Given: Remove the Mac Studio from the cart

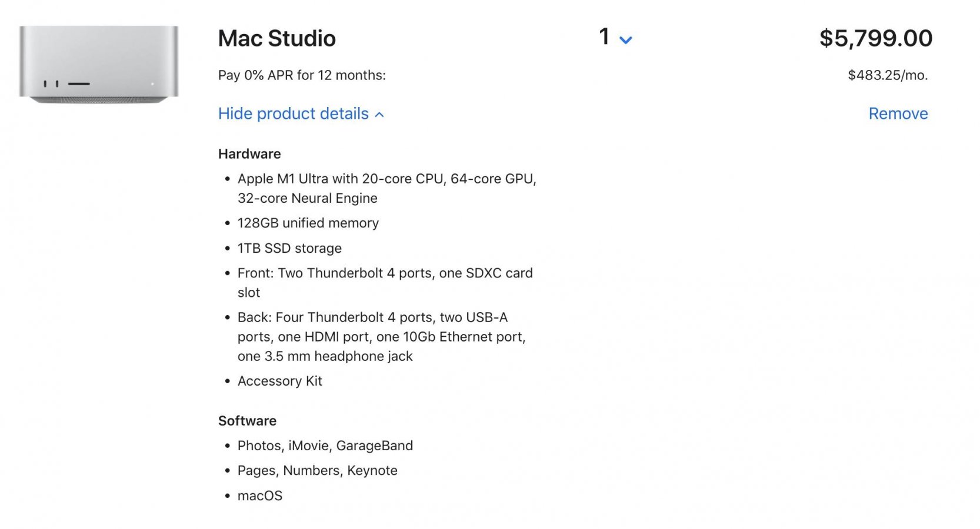Looking at the screenshot, I should [898, 113].
